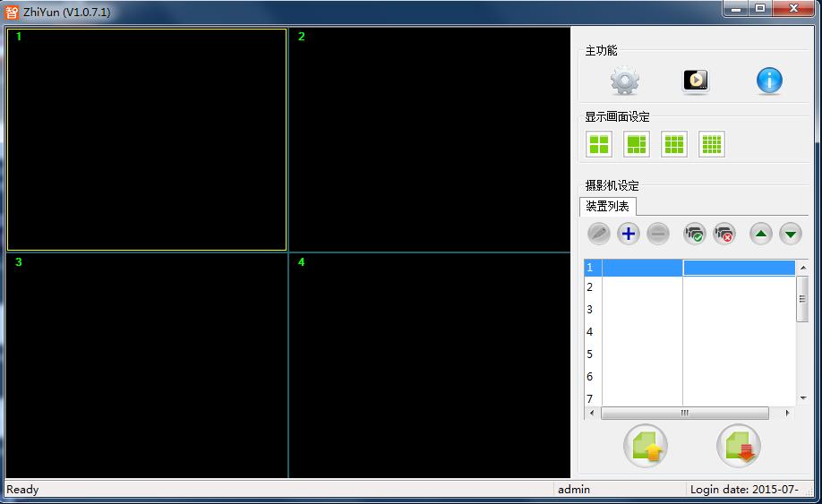
Task: Select the four-pane grid layout
Action: click(599, 144)
